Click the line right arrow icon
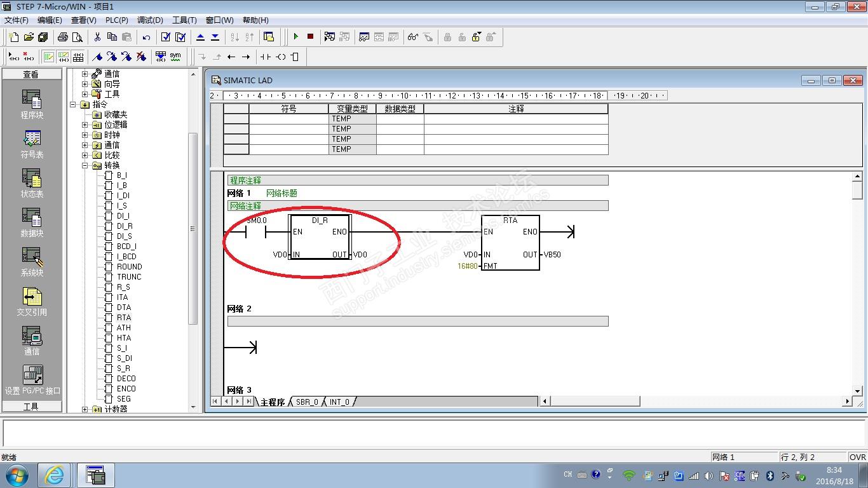This screenshot has width=868, height=488. [x=246, y=57]
